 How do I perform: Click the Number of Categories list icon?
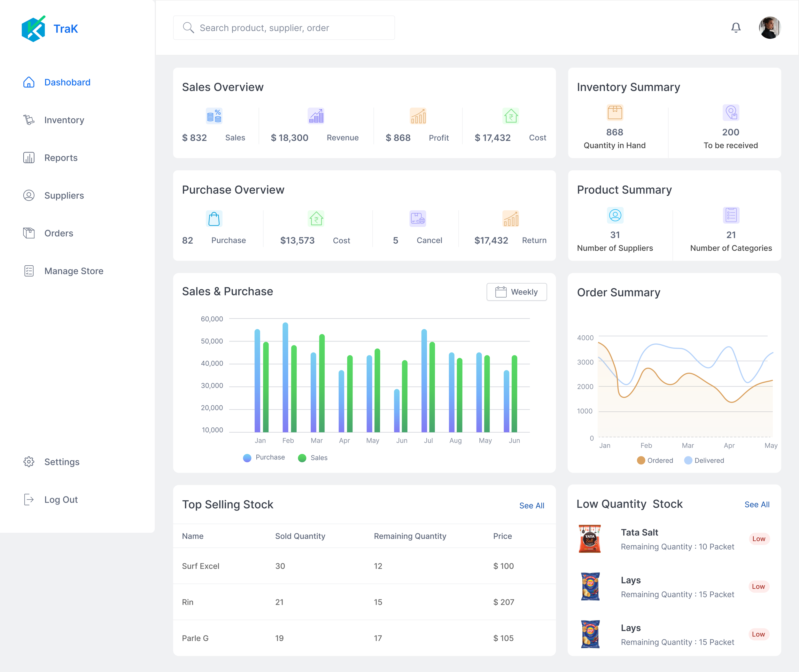pyautogui.click(x=731, y=215)
